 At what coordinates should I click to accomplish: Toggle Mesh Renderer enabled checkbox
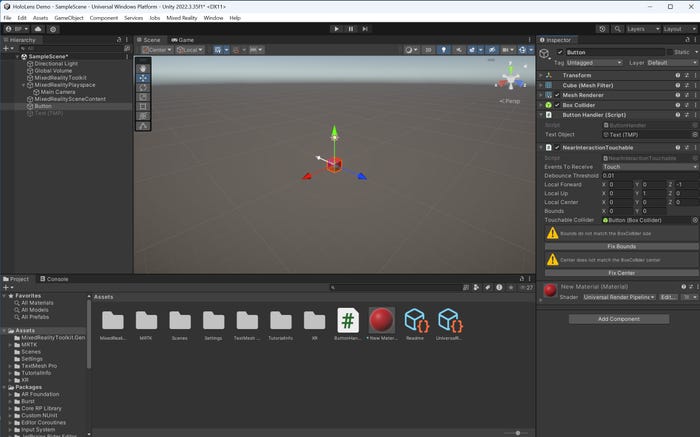click(x=557, y=95)
